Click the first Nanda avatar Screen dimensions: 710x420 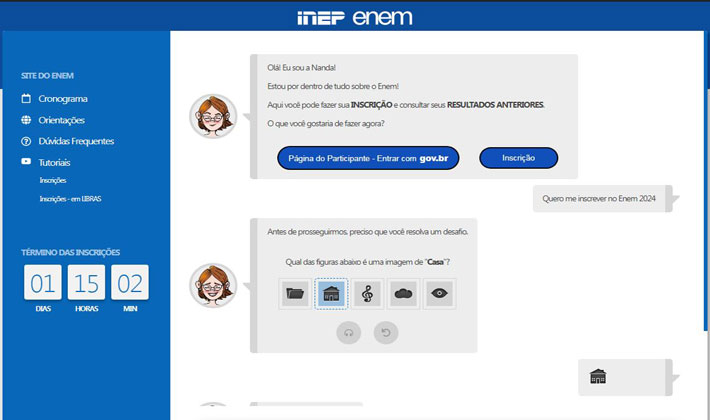pyautogui.click(x=213, y=116)
